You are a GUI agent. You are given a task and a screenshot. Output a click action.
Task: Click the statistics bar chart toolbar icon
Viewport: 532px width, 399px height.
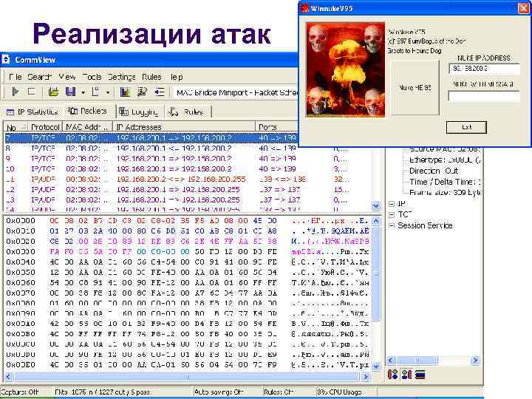[125, 92]
